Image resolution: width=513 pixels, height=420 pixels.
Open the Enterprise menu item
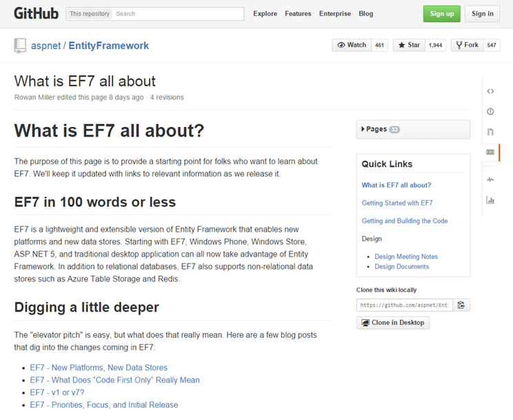[335, 14]
